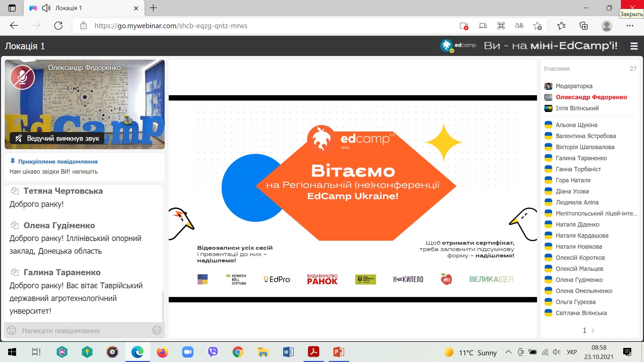The image size is (644, 362).
Task: Click reply icon beside Галина Тараненко message
Action: [x=15, y=272]
